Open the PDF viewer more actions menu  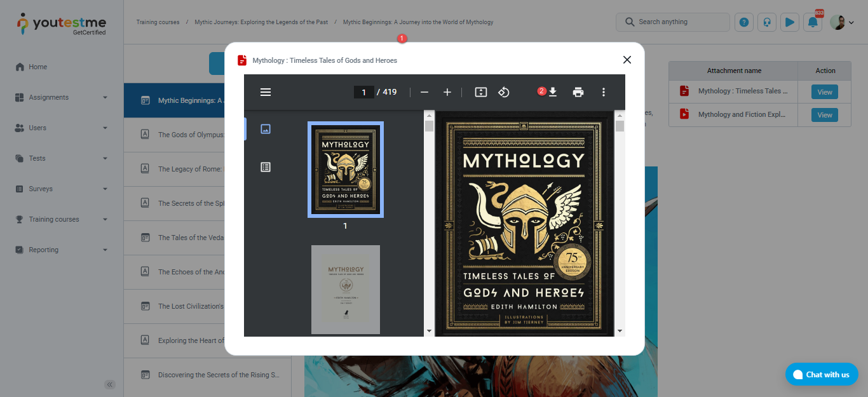[604, 92]
